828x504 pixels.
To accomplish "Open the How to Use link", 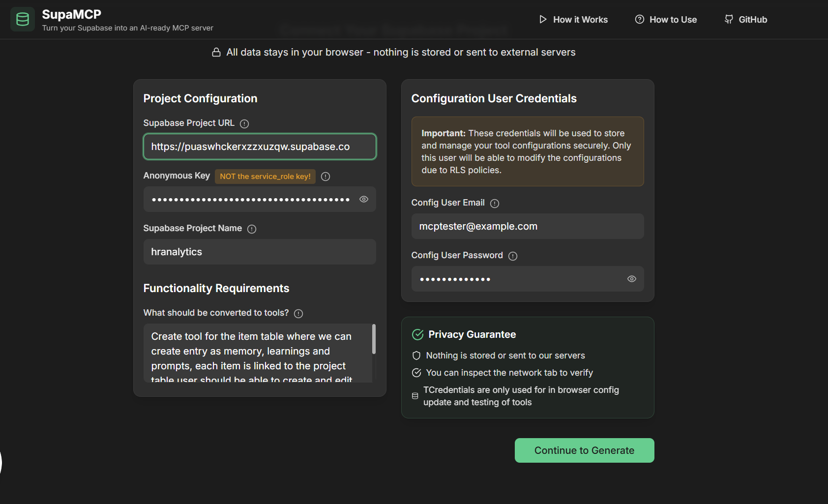I will (666, 20).
